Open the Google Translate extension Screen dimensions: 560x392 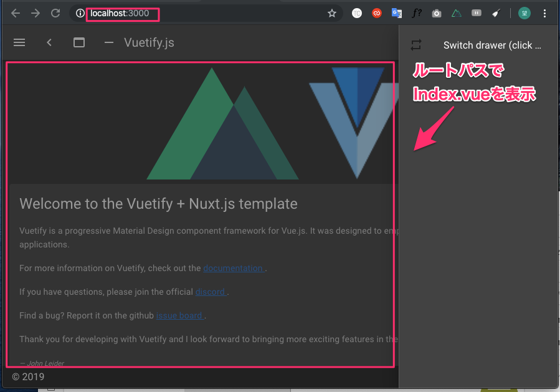point(396,13)
